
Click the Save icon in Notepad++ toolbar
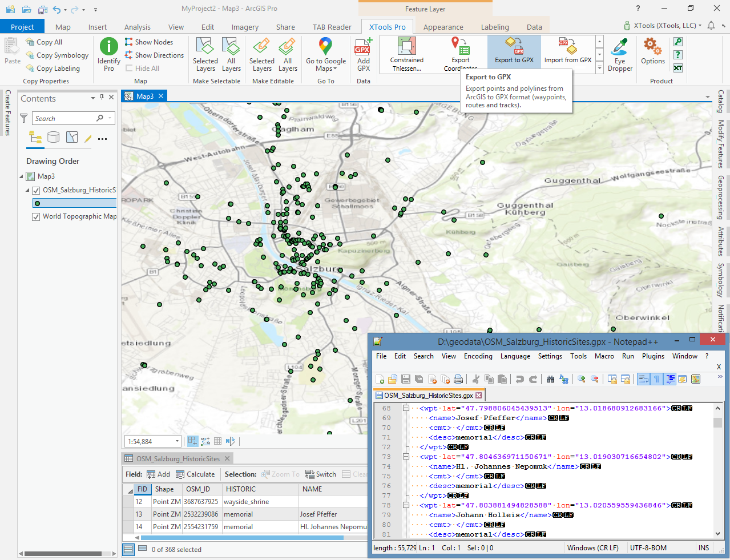406,379
